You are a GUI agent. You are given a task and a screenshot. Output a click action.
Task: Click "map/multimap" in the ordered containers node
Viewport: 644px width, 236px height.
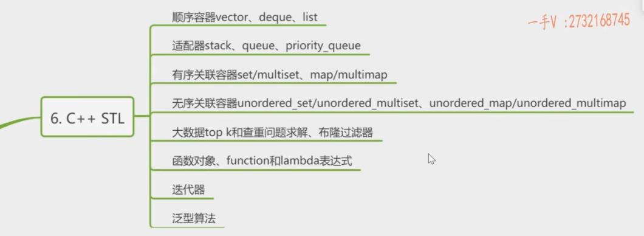coord(349,75)
